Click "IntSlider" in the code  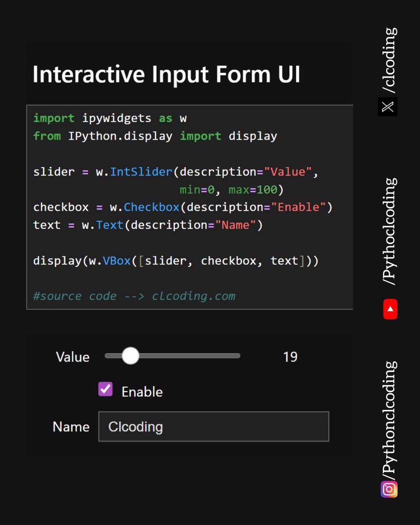[x=141, y=171]
